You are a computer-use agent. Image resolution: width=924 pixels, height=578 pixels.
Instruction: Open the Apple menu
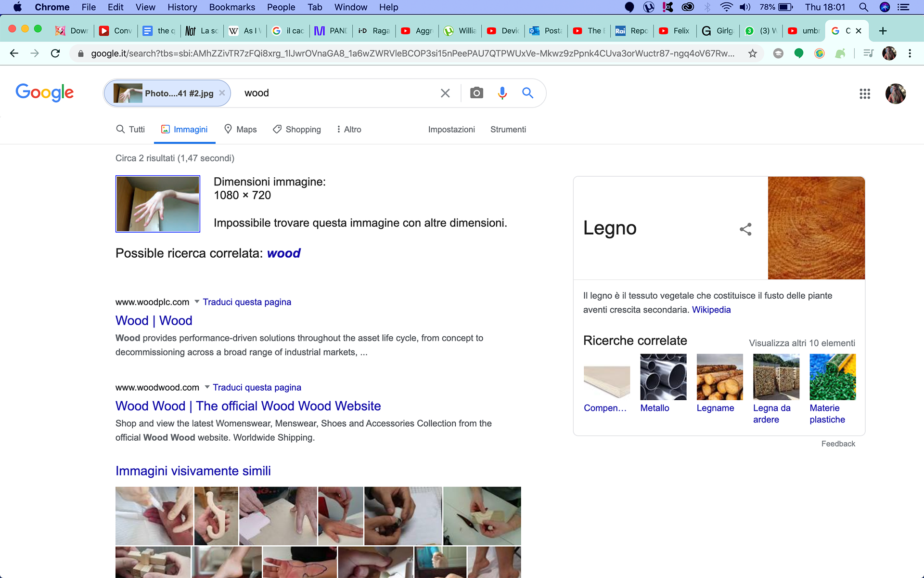coord(17,7)
